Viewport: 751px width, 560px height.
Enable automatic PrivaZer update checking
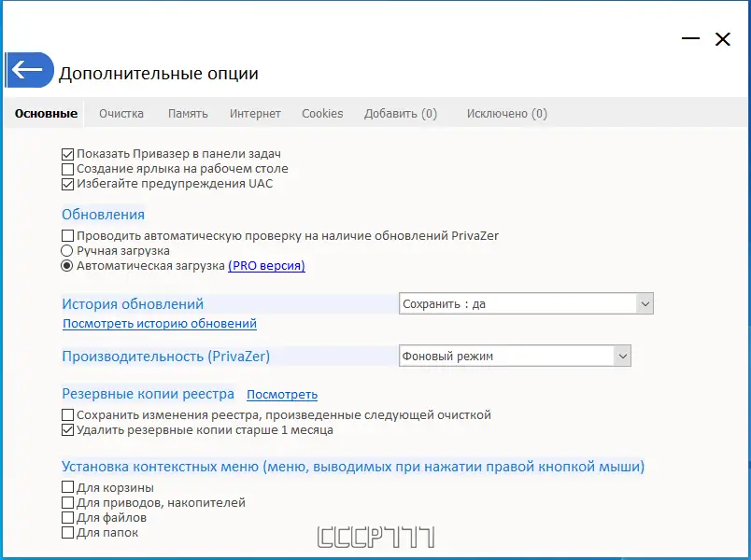67,235
